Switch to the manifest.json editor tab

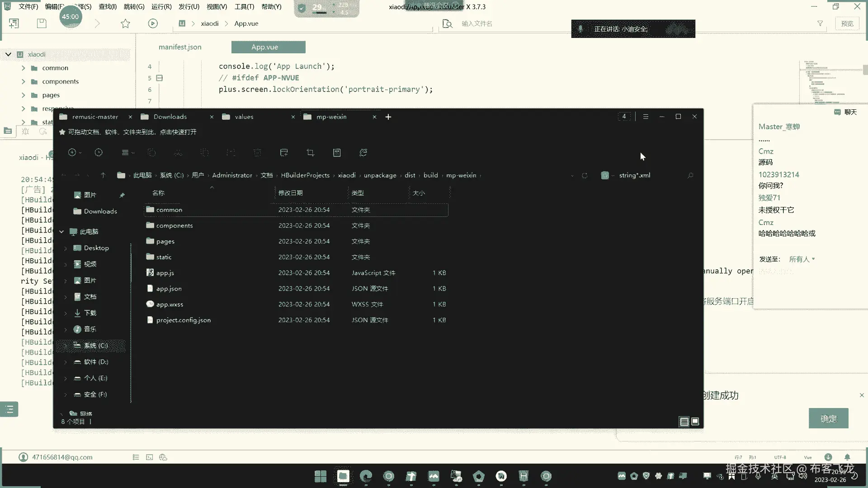pyautogui.click(x=180, y=47)
